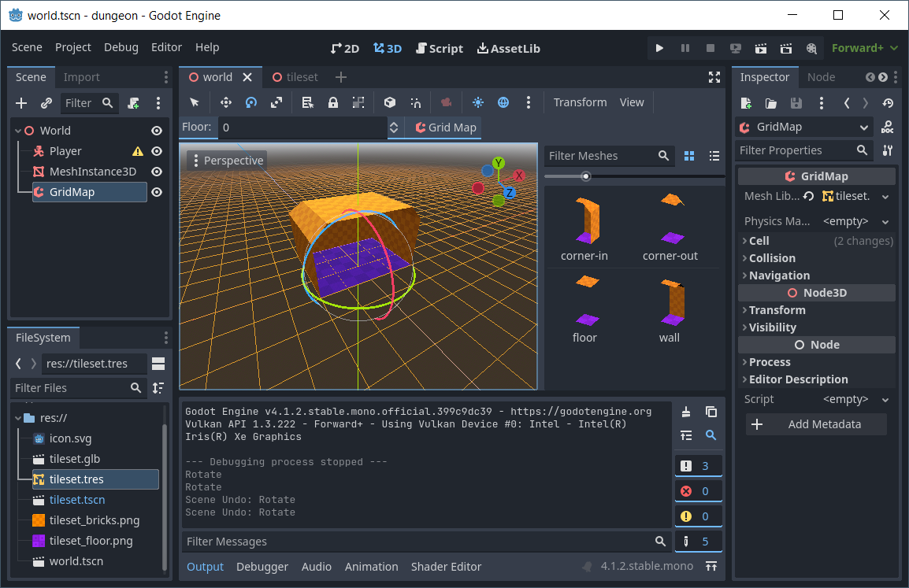
Task: Hide the Player node visibility
Action: [x=157, y=151]
